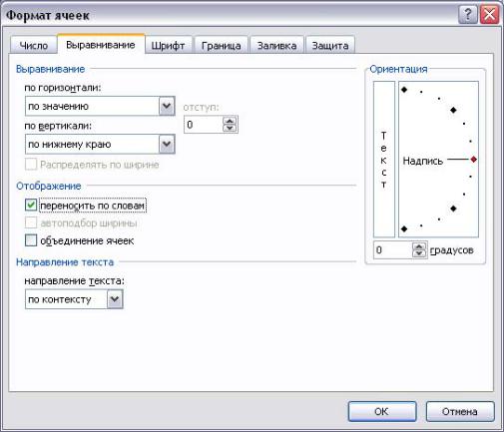Increase отступ value with up arrow

click(230, 121)
